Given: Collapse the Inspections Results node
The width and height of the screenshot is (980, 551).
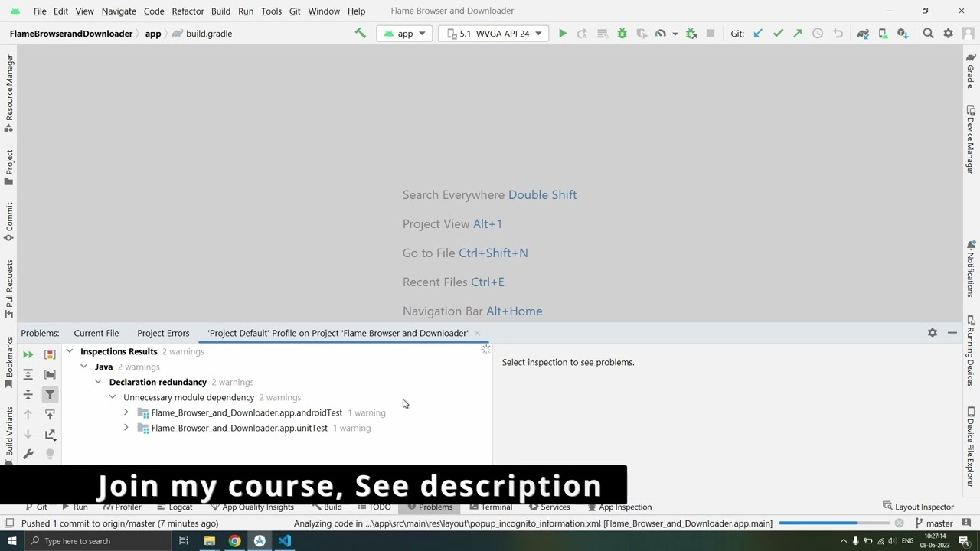Looking at the screenshot, I should coord(70,351).
